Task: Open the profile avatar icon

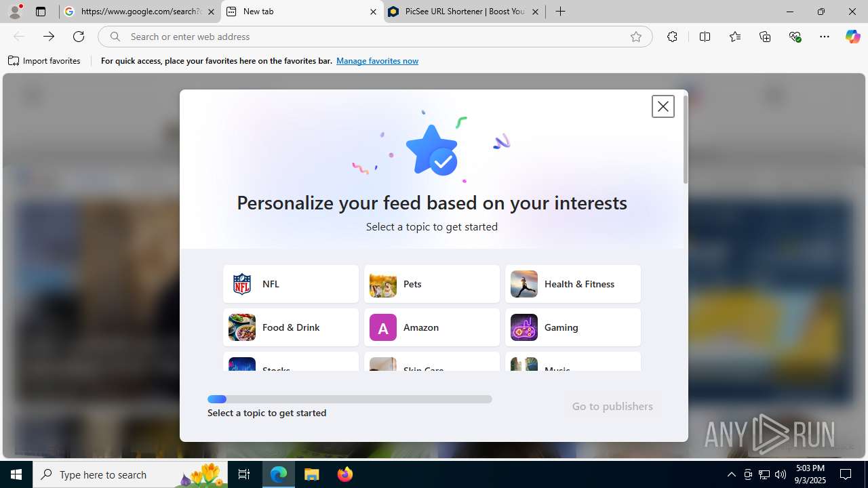Action: (15, 12)
